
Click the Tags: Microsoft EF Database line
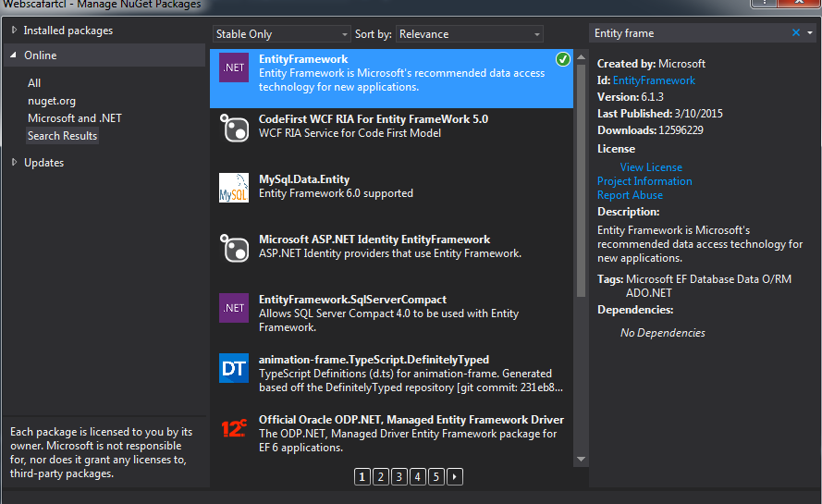click(694, 286)
